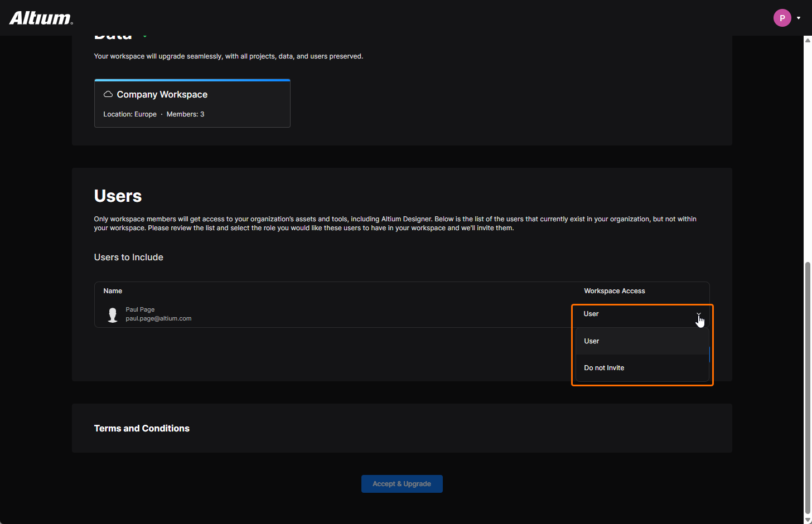Click the cloud icon on Company Workspace card

coord(108,94)
